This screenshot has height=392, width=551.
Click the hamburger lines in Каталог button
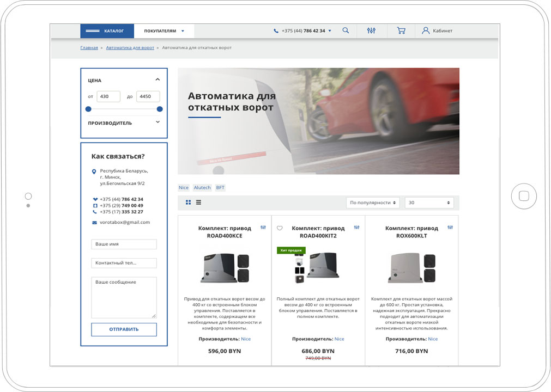click(93, 31)
